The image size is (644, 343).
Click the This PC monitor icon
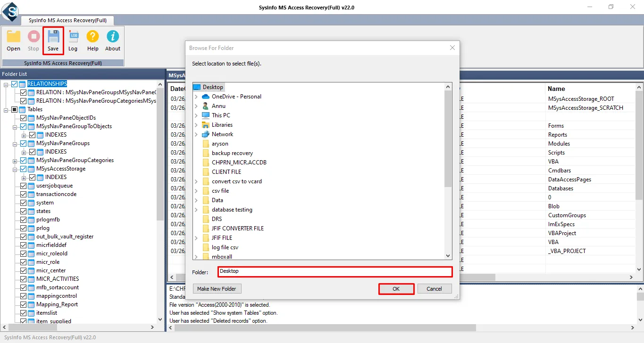[205, 115]
